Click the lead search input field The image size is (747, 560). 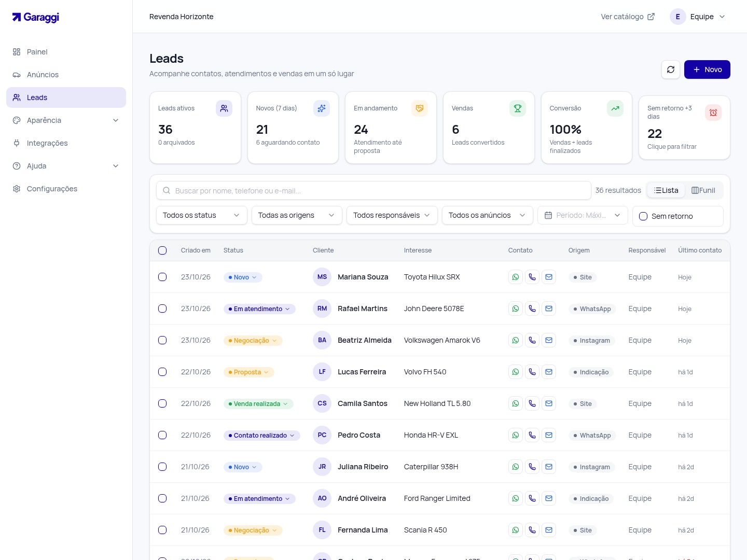click(x=374, y=190)
